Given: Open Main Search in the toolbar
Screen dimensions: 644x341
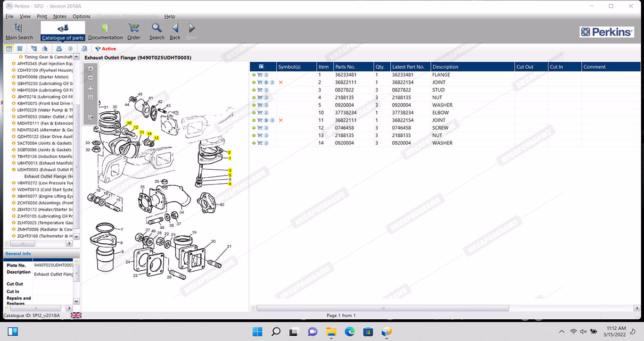Looking at the screenshot, I should click(x=19, y=31).
